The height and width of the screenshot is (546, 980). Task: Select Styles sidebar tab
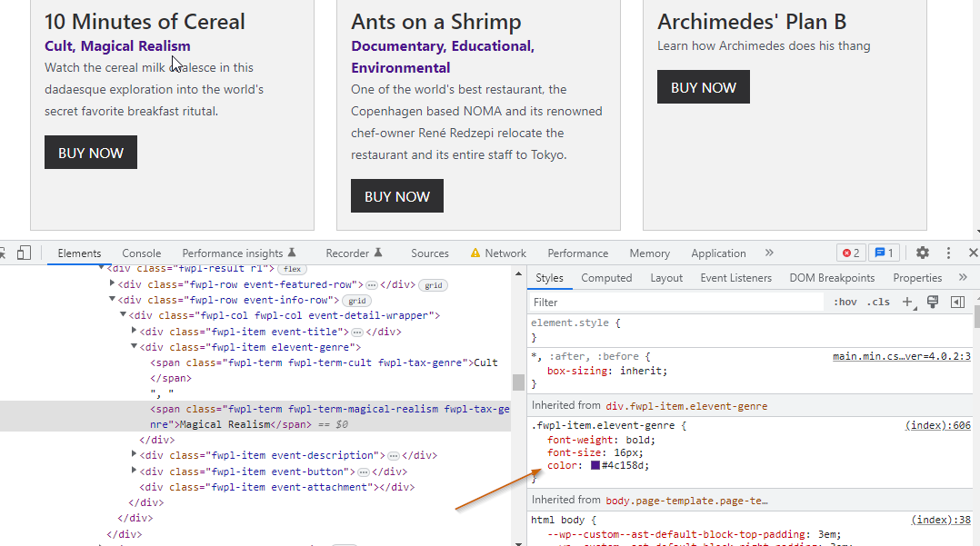549,278
